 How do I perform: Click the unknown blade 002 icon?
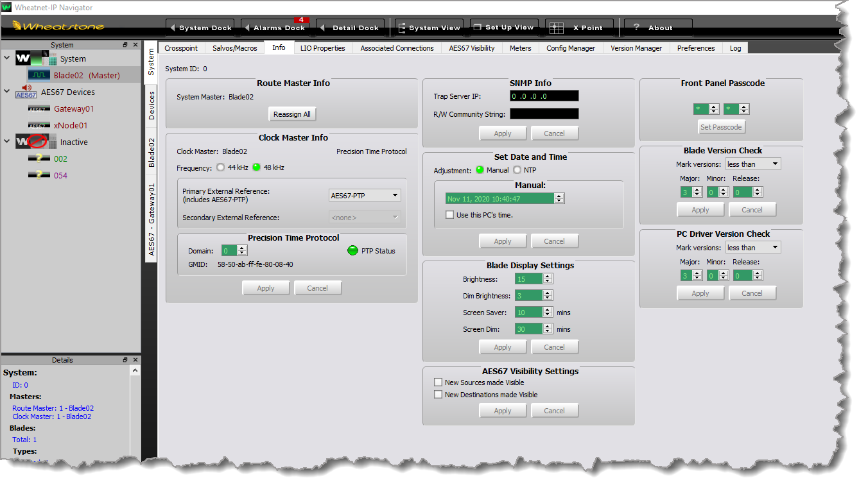pyautogui.click(x=39, y=159)
